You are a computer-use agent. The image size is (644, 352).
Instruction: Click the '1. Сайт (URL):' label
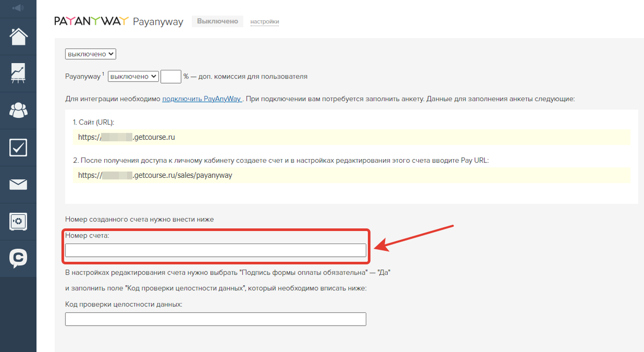click(93, 122)
